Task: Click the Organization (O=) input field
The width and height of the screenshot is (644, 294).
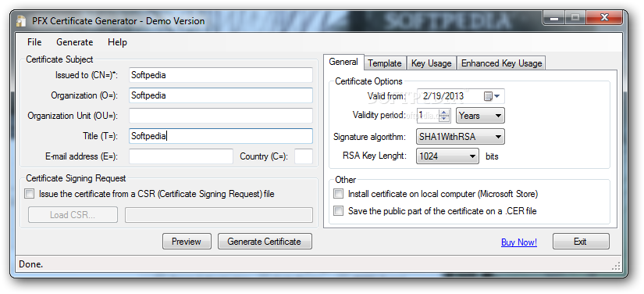Action: 221,95
